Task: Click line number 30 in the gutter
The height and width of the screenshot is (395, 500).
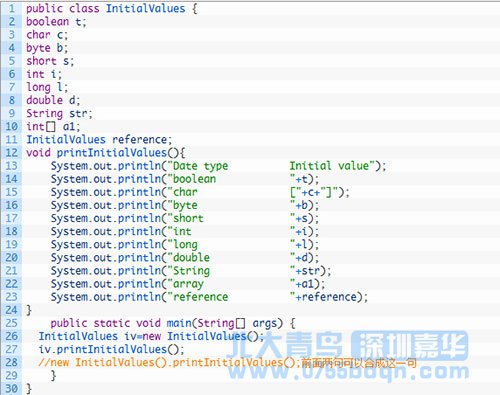Action: click(11, 388)
